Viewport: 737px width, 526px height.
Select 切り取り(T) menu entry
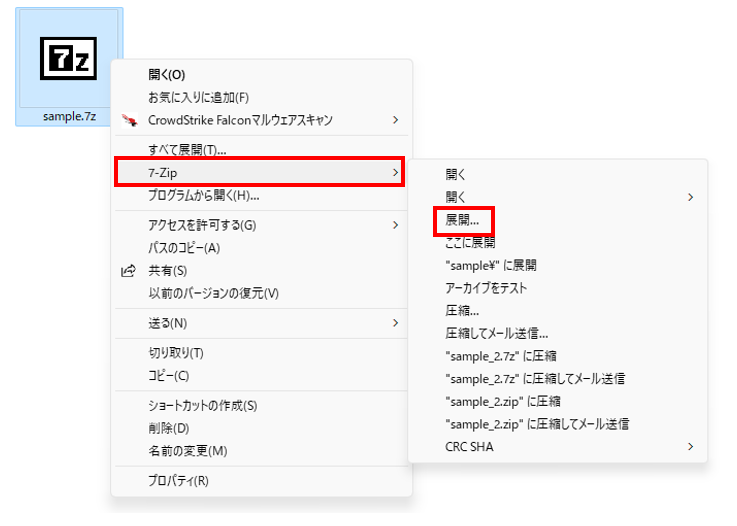tap(262, 353)
